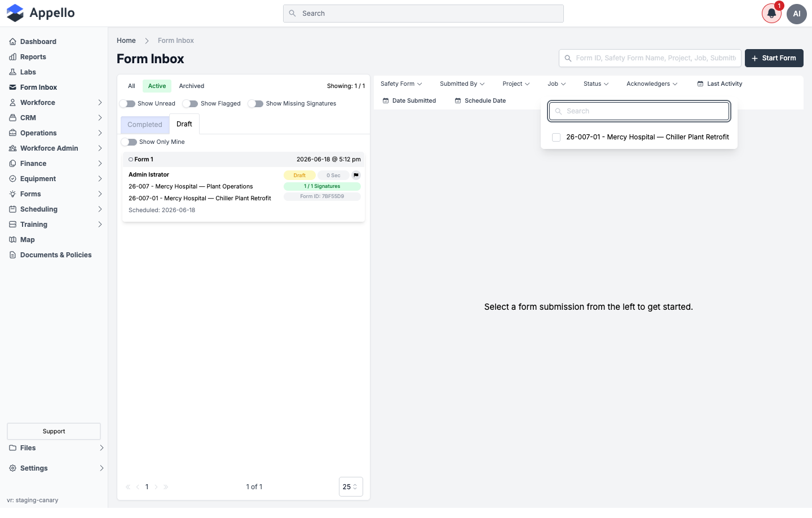Select the All filter tab

131,86
